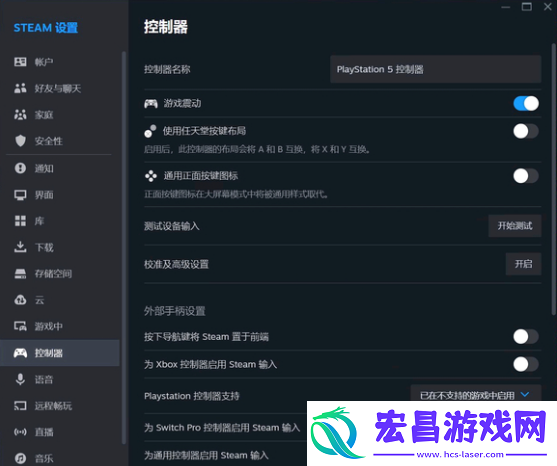The height and width of the screenshot is (466, 557).
Task: Click chevron arrow in Playstation support dropdown
Action: pos(525,394)
